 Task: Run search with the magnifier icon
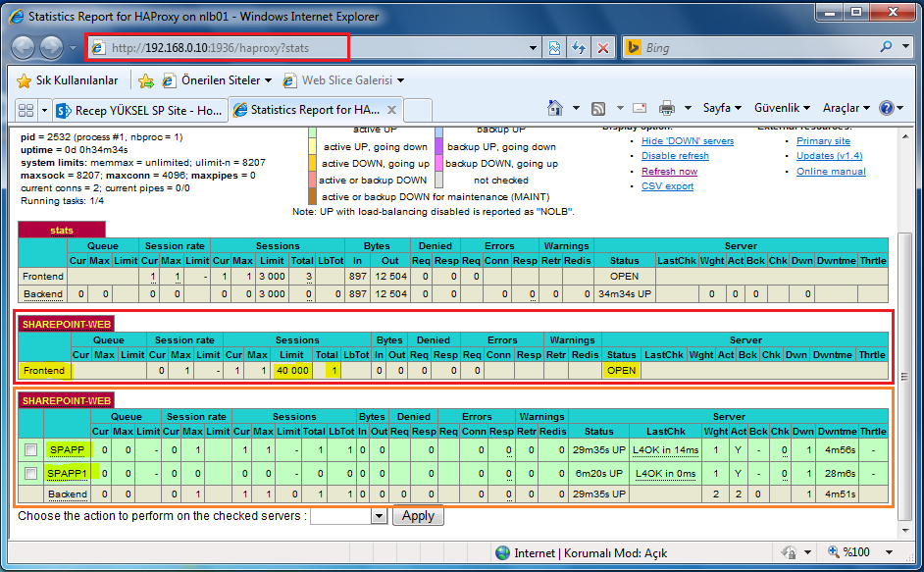[886, 46]
